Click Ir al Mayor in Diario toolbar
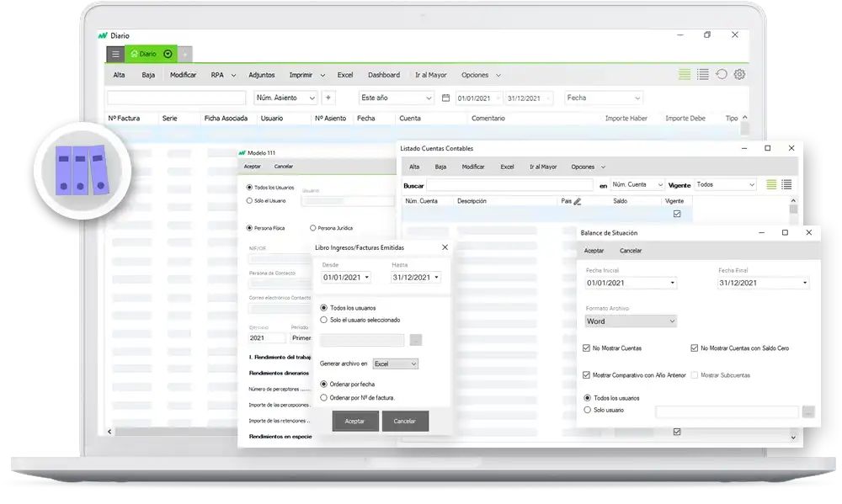 click(430, 75)
